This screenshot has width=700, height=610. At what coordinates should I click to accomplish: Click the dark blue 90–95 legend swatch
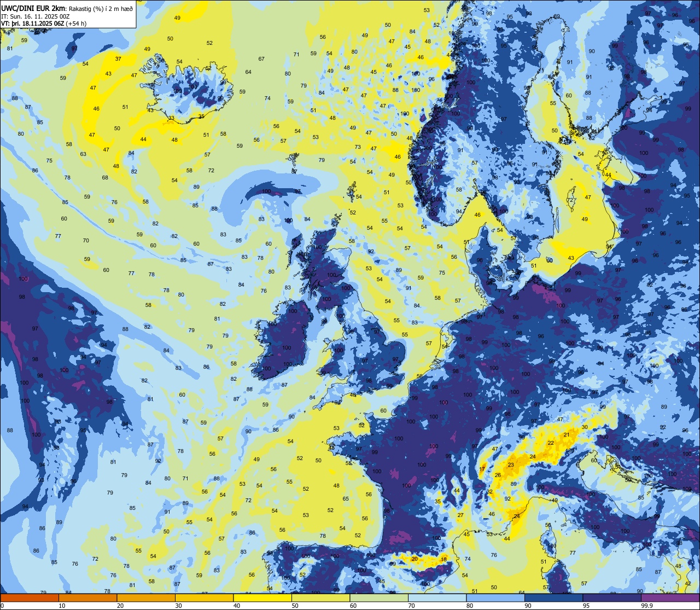point(553,597)
